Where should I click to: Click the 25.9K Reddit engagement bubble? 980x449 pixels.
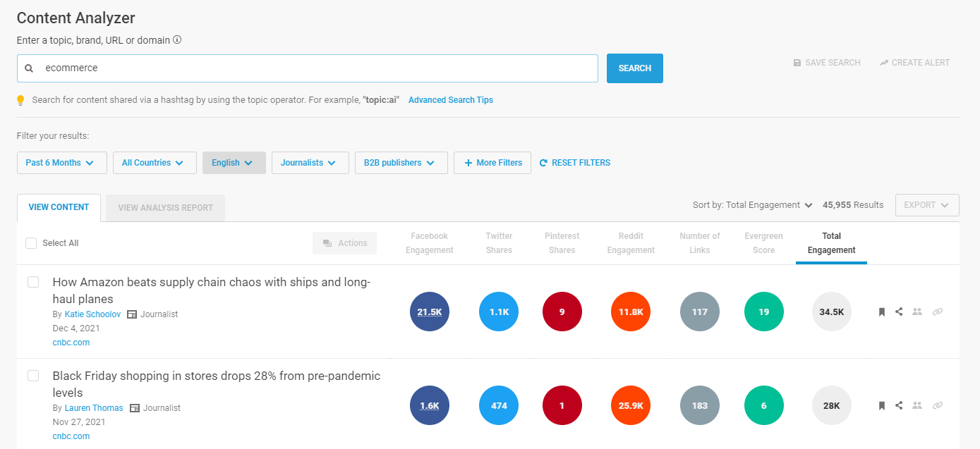tap(631, 405)
